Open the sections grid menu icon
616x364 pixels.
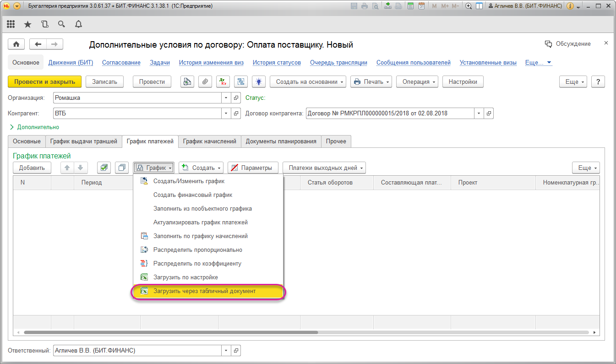pyautogui.click(x=11, y=24)
